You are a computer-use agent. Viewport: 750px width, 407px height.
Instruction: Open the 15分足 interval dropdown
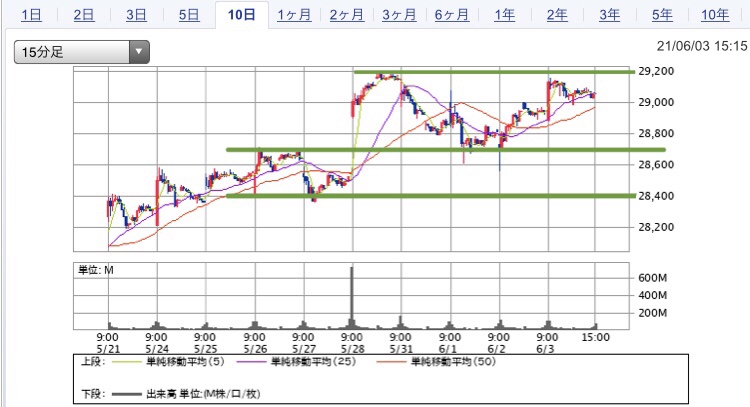pos(82,52)
